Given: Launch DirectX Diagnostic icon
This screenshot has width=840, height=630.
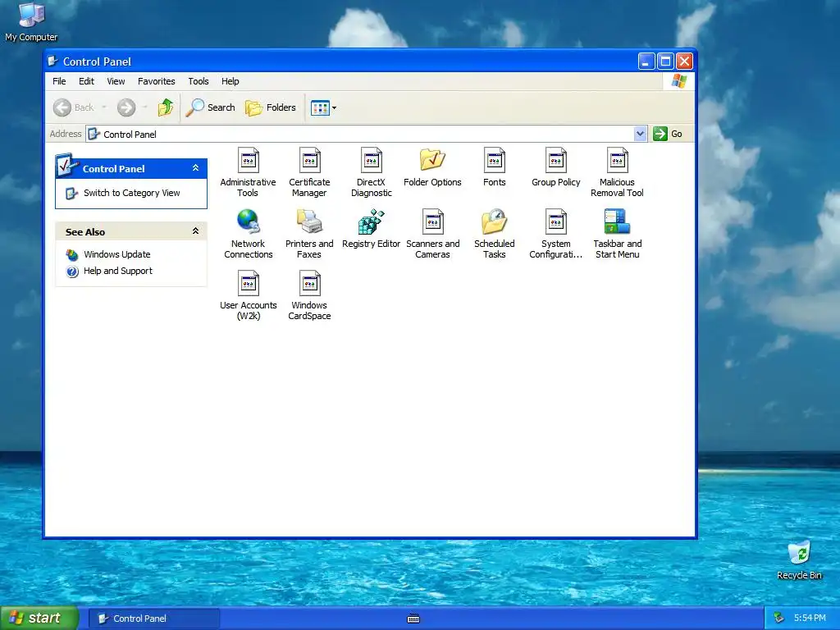Looking at the screenshot, I should (x=372, y=172).
